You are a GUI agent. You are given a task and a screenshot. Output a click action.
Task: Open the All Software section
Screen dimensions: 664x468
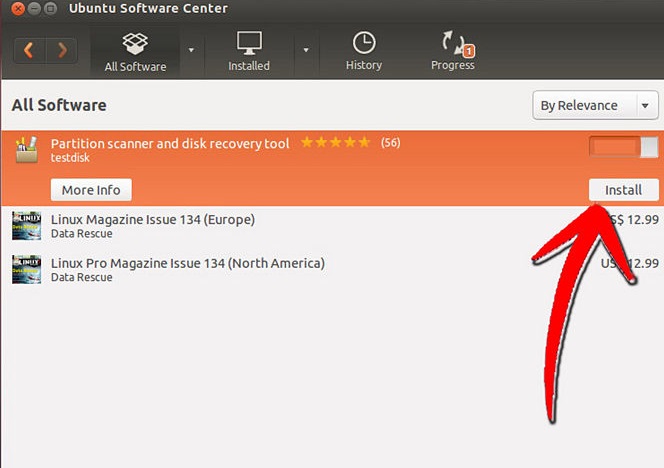[135, 53]
